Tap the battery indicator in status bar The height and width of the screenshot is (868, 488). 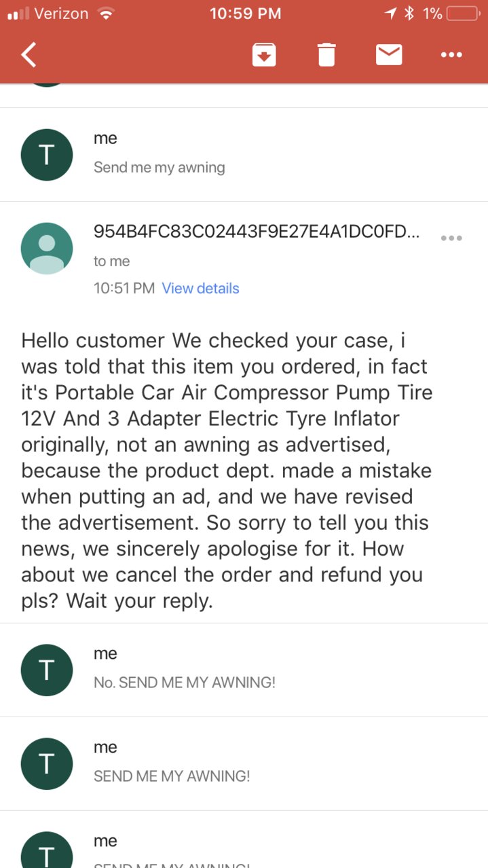tap(462, 13)
